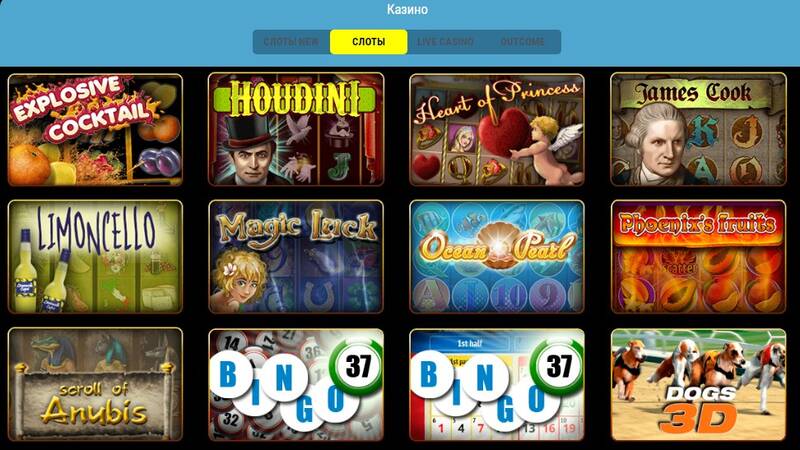Launch the Houdini slot game
The width and height of the screenshot is (800, 450).
(x=296, y=129)
